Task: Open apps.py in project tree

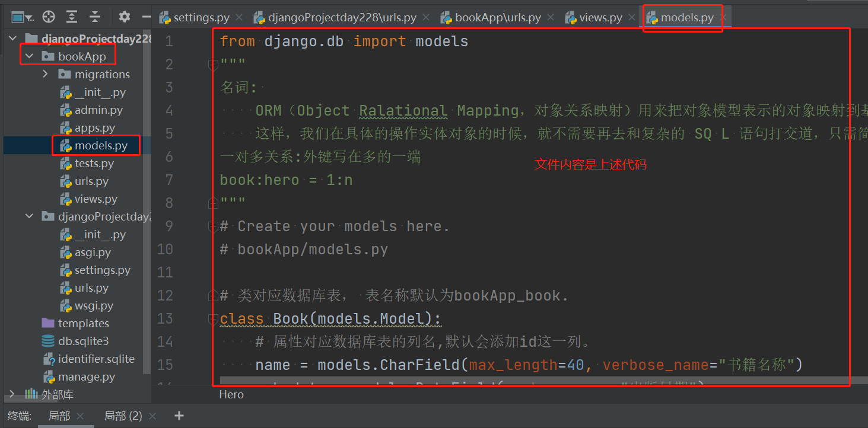Action: [95, 128]
